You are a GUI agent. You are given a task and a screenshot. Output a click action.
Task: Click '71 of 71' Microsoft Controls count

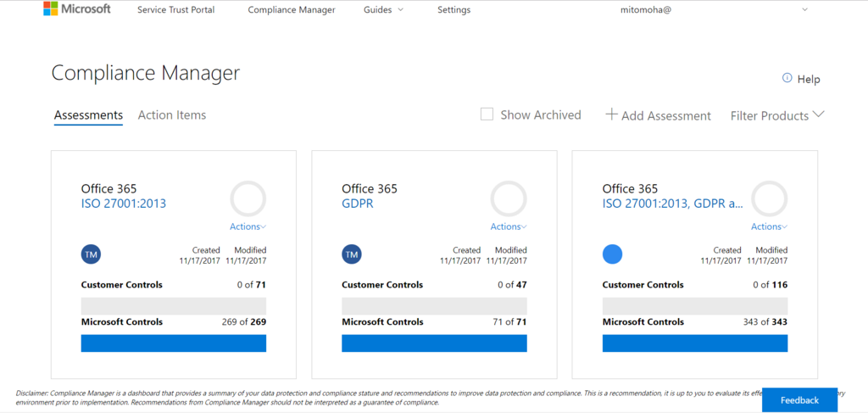[509, 321]
